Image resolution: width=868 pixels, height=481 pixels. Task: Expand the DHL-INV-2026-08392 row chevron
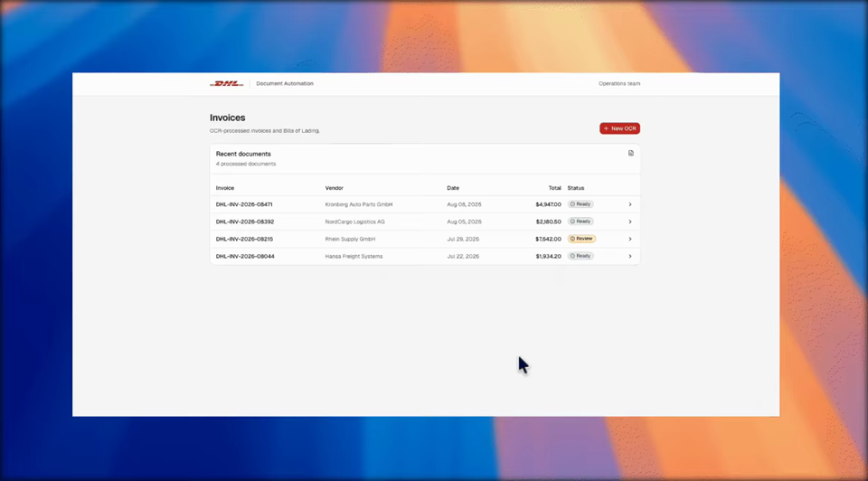point(630,222)
